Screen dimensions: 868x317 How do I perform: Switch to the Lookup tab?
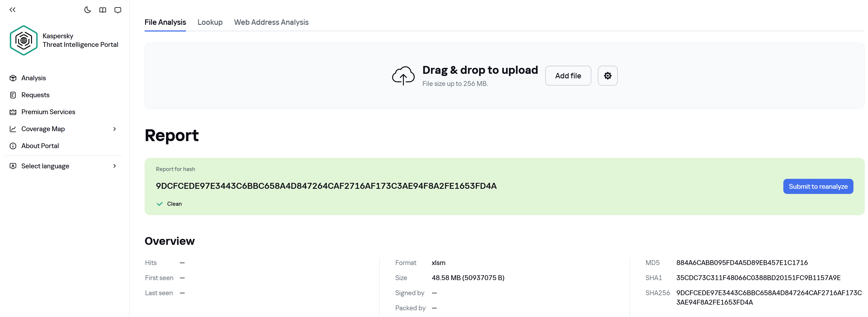[210, 22]
